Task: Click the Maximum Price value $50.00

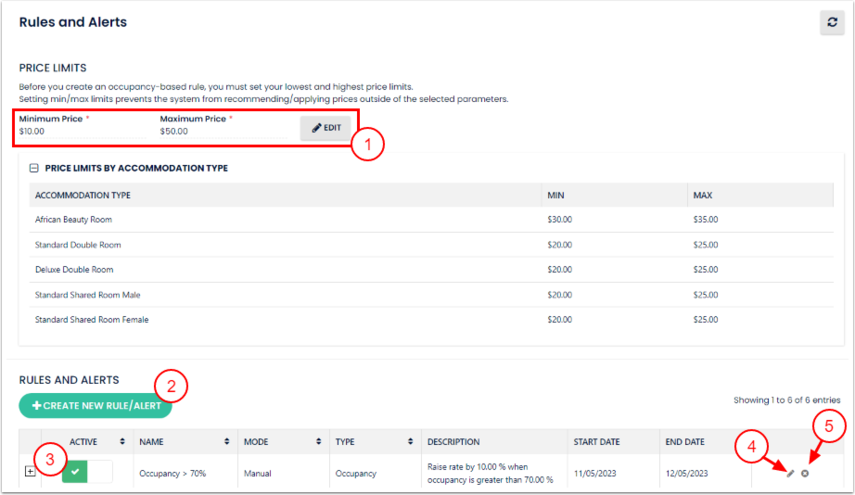Action: click(174, 131)
